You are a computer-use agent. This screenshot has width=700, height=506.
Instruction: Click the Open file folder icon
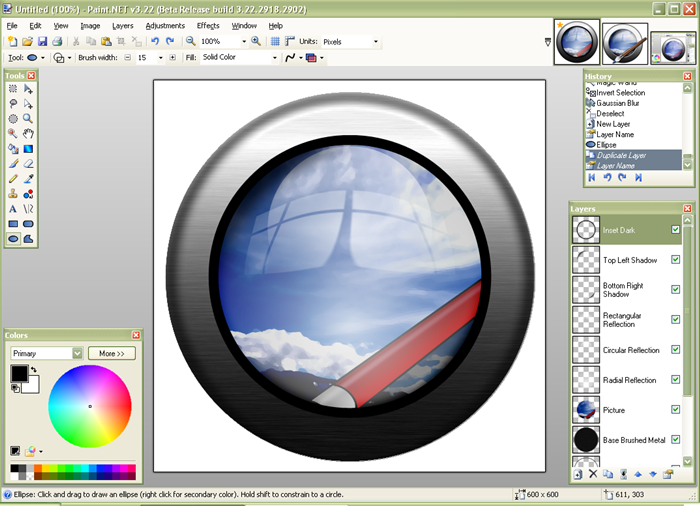[27, 42]
